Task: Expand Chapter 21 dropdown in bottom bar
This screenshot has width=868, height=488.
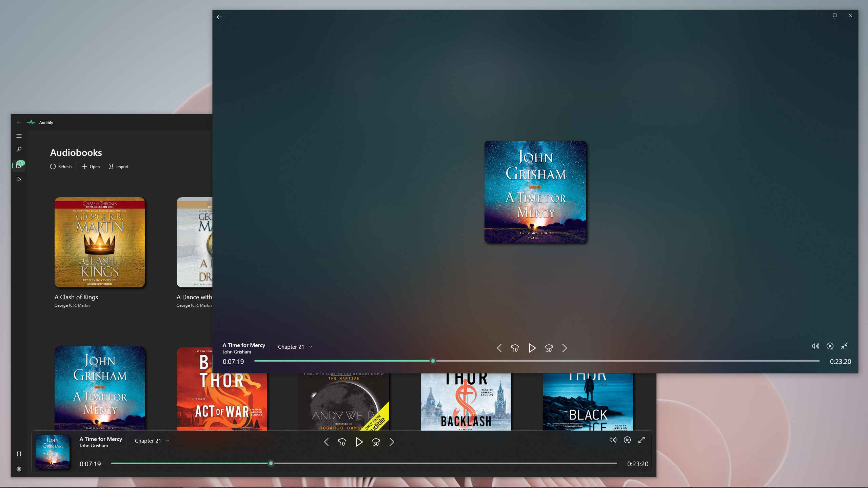Action: (152, 441)
